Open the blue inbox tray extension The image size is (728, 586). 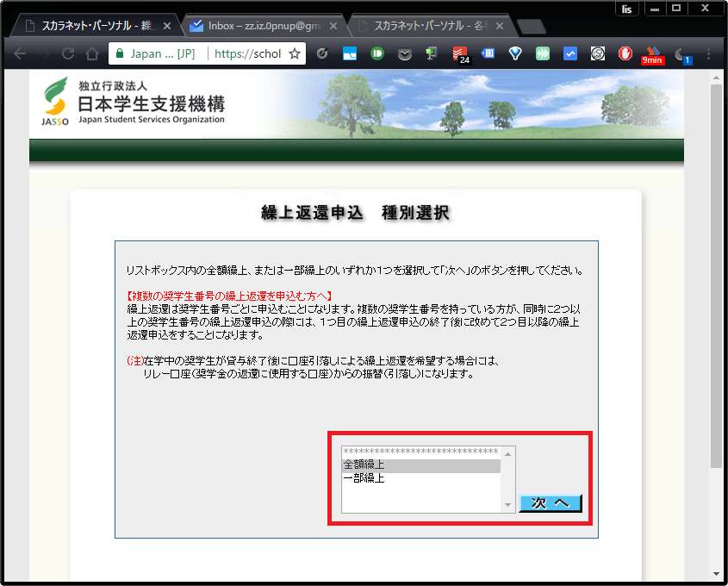click(350, 54)
